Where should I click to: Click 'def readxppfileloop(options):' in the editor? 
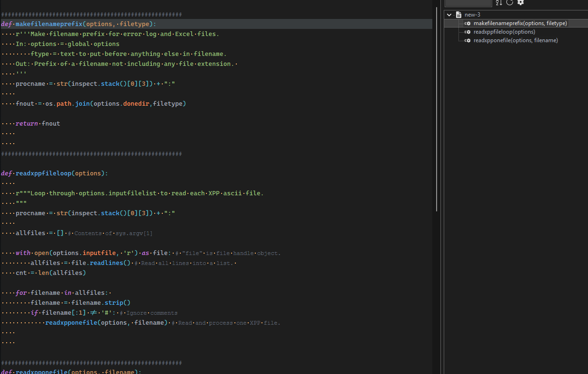[x=55, y=173]
